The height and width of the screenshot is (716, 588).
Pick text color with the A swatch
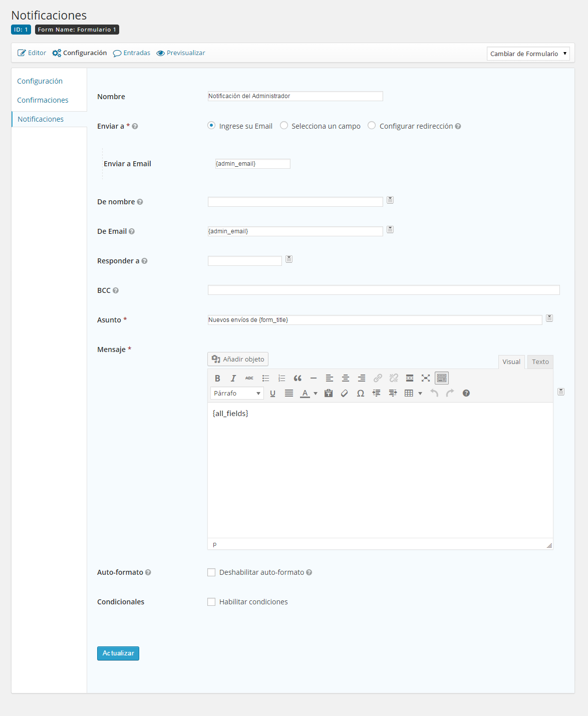305,393
